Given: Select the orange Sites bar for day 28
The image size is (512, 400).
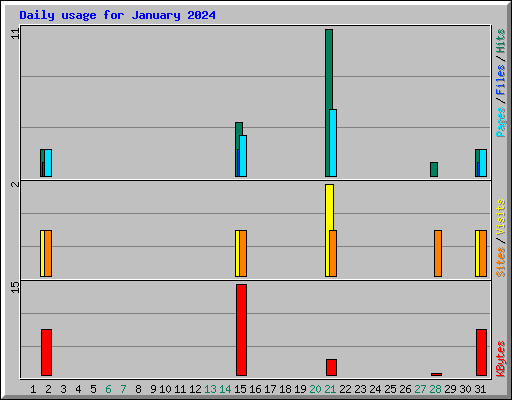Looking at the screenshot, I should (x=438, y=253).
